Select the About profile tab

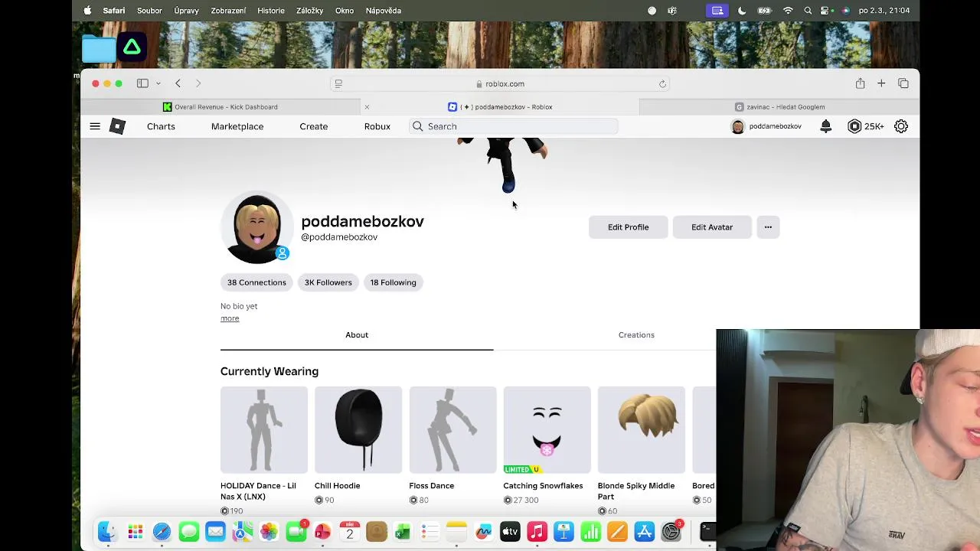pos(357,335)
